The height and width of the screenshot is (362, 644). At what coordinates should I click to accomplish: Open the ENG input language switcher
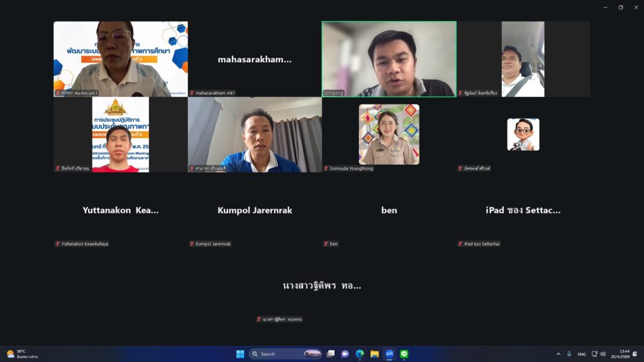click(582, 354)
